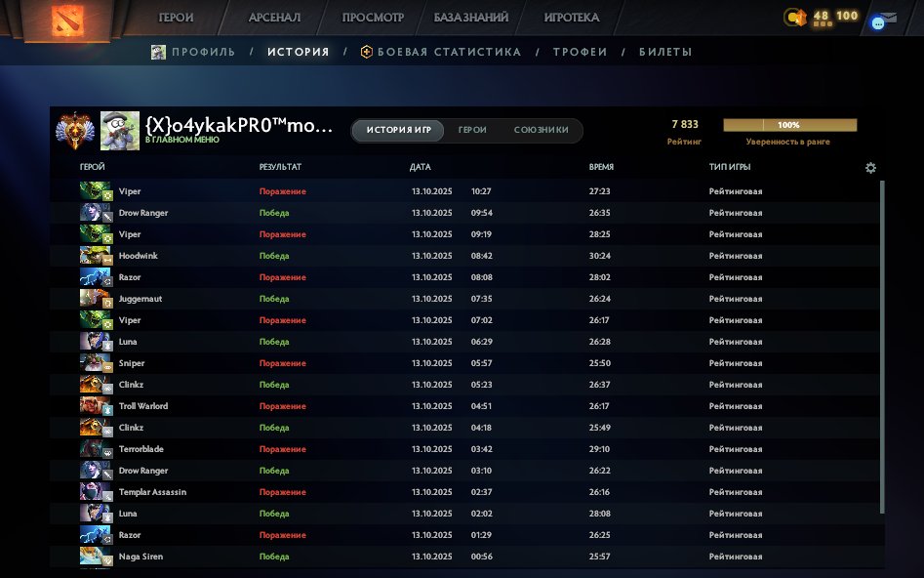924x578 pixels.
Task: Switch to the Герои toggle view
Action: click(x=472, y=131)
